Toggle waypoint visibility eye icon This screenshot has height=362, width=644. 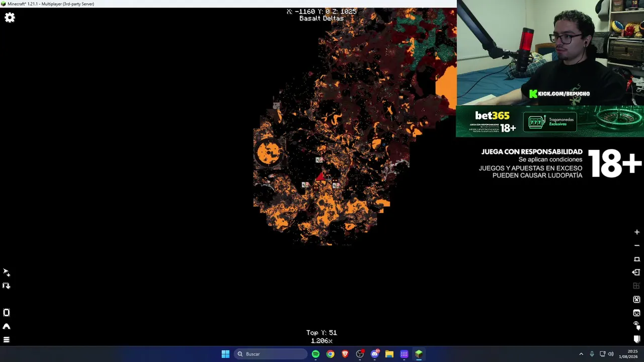click(636, 325)
